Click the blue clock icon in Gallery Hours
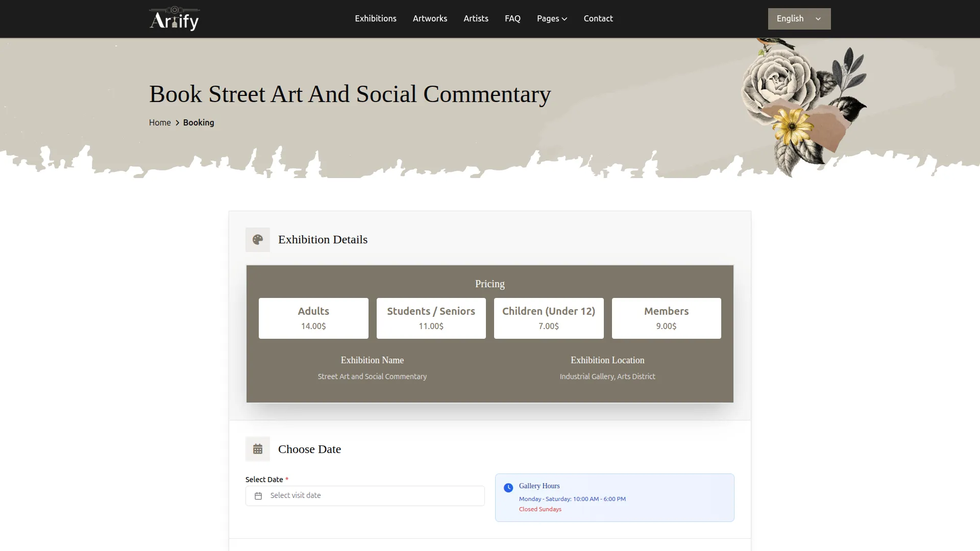980x551 pixels. [x=508, y=488]
